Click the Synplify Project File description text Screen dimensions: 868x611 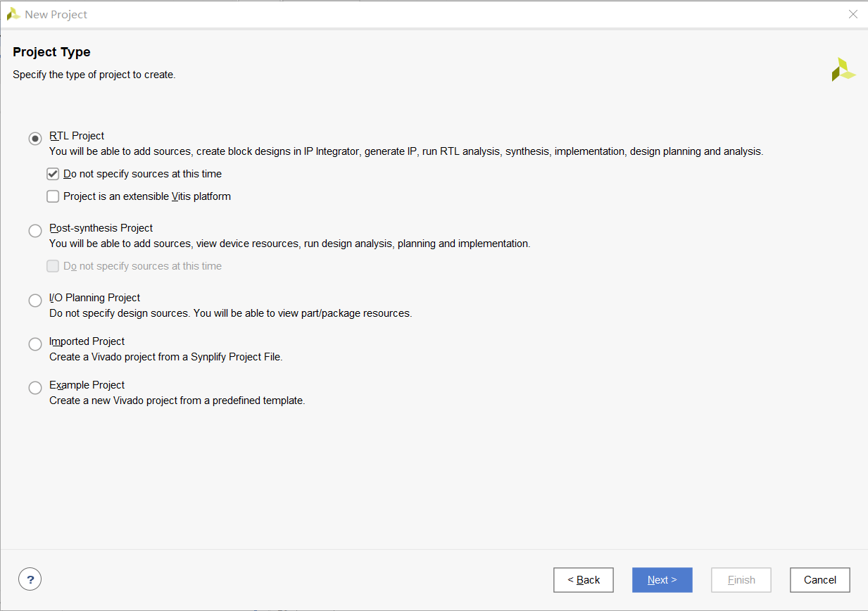[x=165, y=357]
